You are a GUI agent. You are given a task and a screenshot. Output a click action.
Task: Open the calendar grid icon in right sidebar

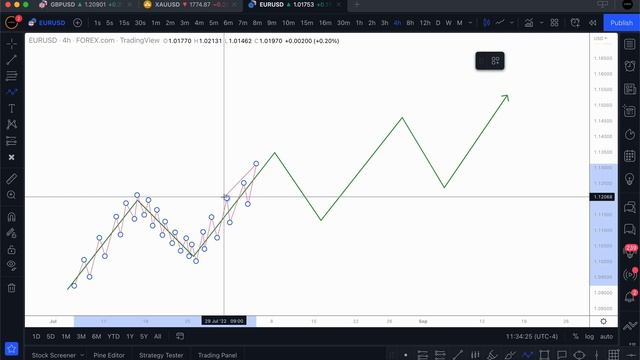pos(630,156)
